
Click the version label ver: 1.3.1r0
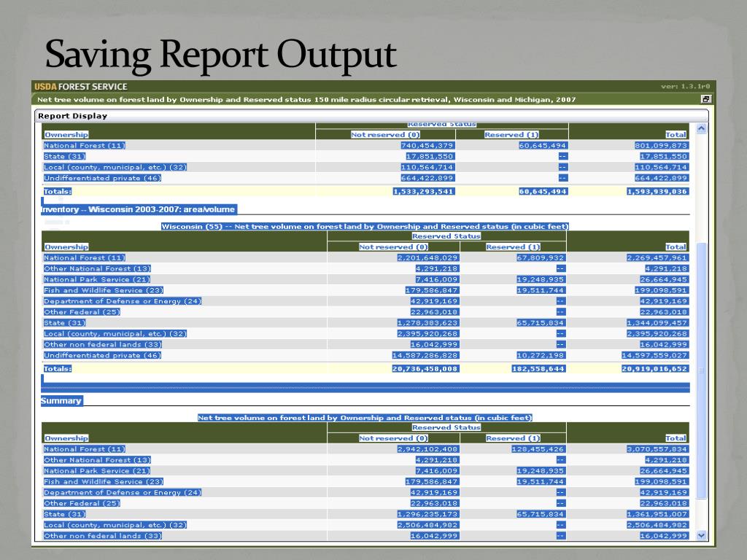(685, 86)
